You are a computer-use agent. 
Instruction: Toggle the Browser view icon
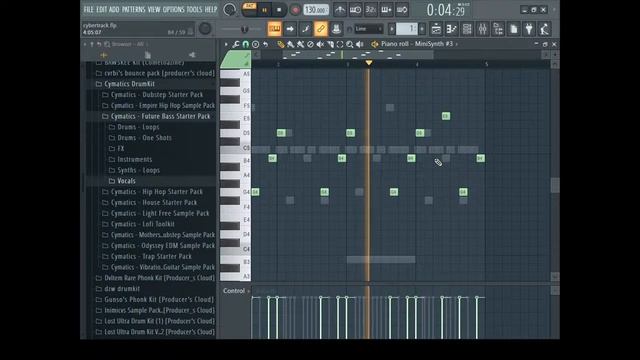[498, 29]
